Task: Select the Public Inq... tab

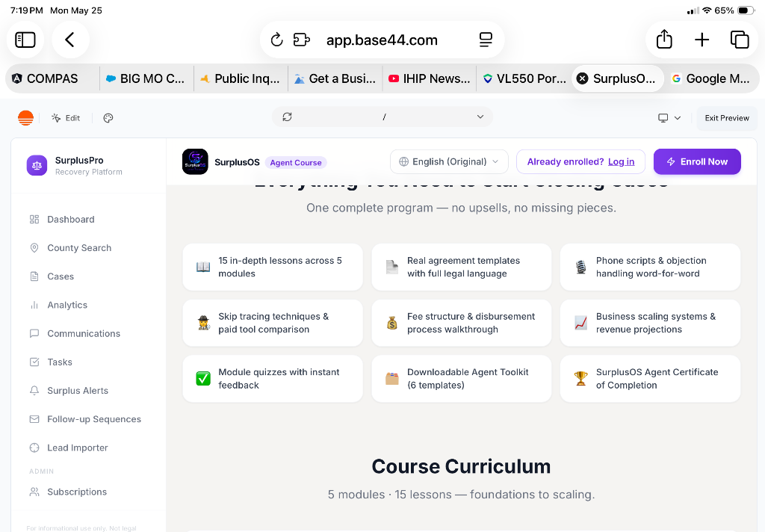Action: tap(241, 78)
